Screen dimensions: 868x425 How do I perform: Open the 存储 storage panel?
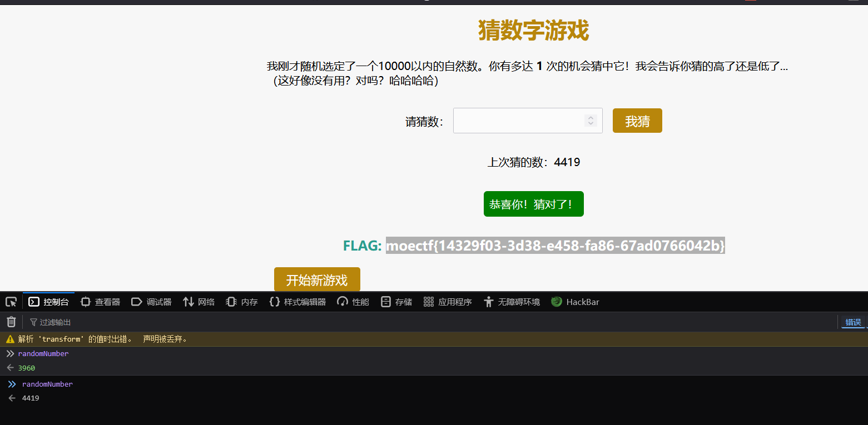coord(396,302)
